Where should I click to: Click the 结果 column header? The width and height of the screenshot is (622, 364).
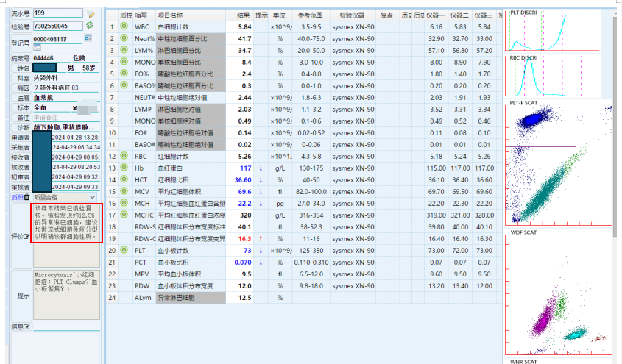[243, 15]
